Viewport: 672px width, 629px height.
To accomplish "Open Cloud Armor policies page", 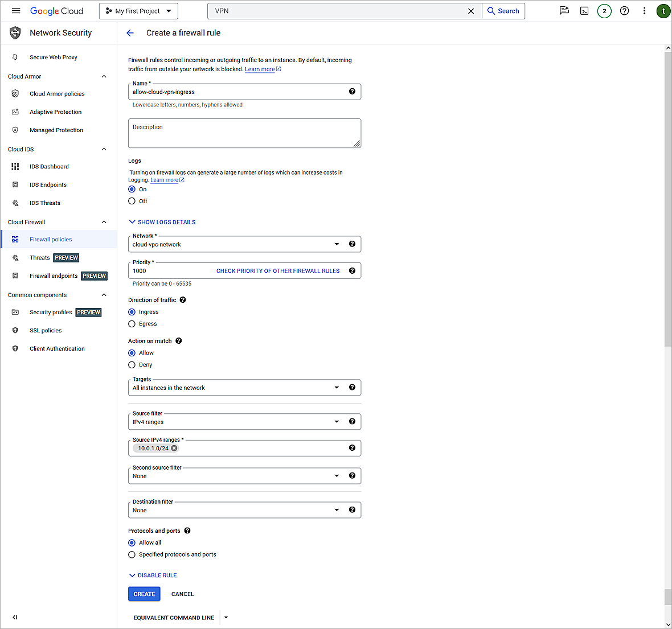I will tap(57, 93).
